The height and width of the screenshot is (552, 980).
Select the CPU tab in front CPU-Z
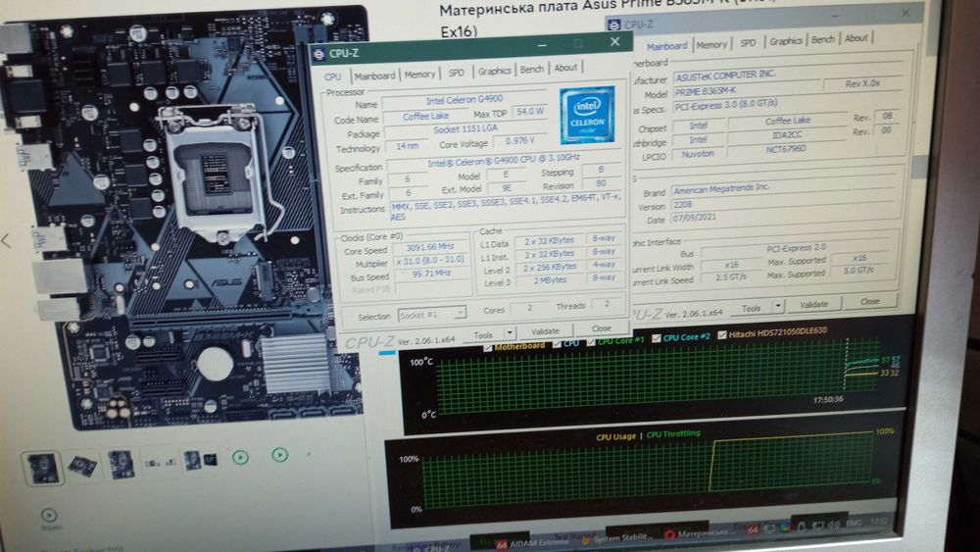click(x=332, y=76)
